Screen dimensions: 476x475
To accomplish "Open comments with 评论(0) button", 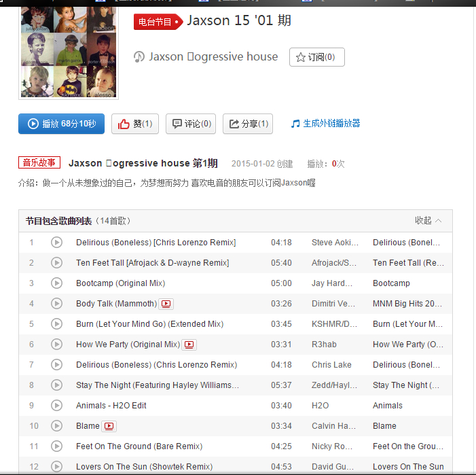I will pyautogui.click(x=191, y=124).
